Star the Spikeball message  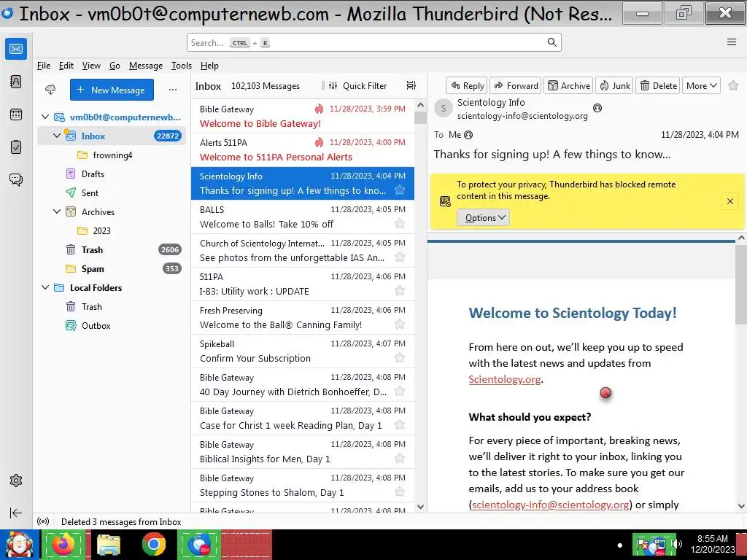400,357
